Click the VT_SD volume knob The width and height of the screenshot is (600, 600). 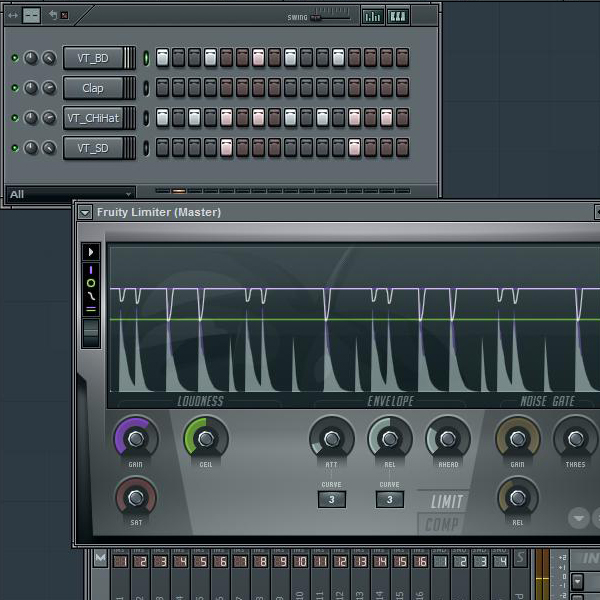click(49, 148)
